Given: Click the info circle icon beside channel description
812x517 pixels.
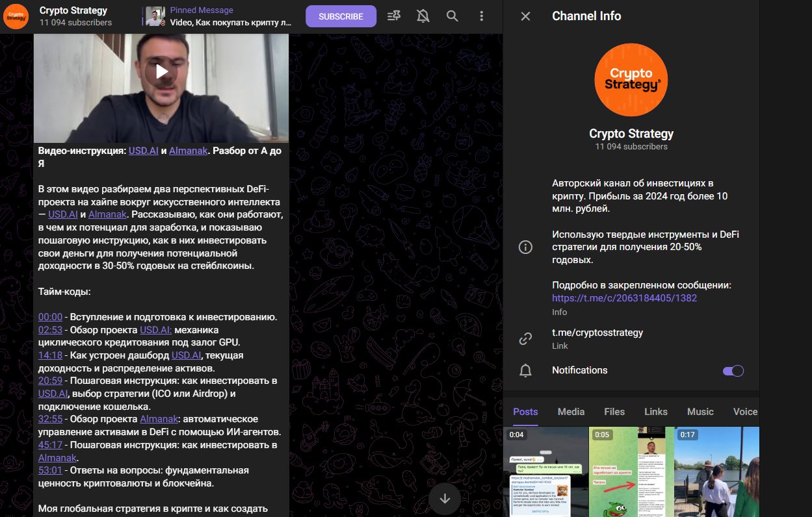Looking at the screenshot, I should point(525,247).
